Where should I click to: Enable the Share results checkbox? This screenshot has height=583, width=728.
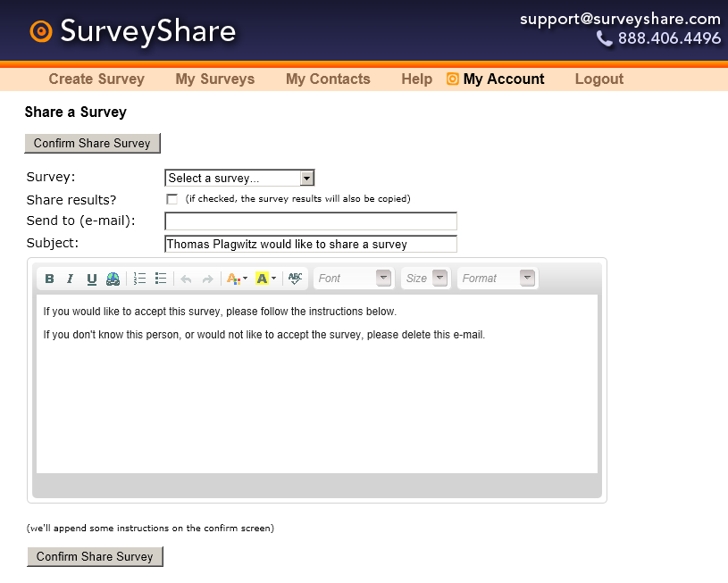coord(172,199)
